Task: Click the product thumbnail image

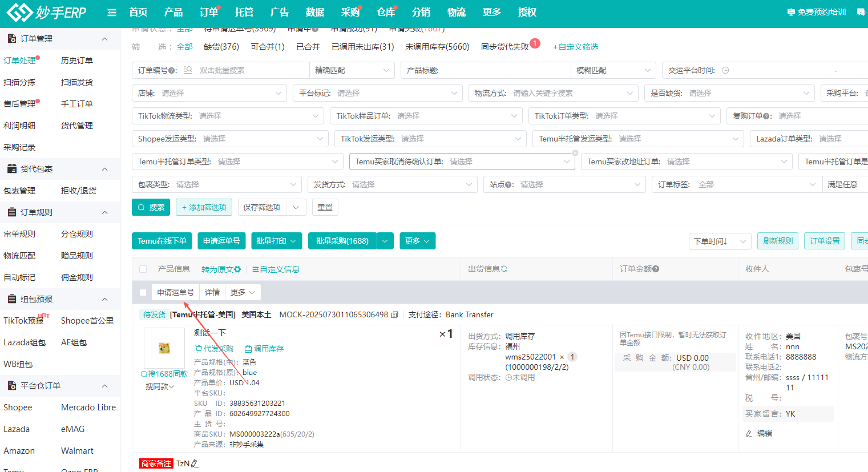Action: click(164, 348)
